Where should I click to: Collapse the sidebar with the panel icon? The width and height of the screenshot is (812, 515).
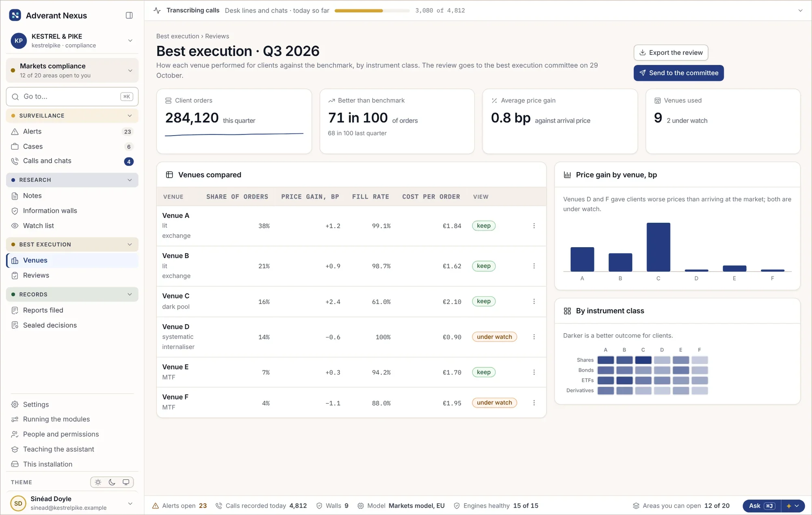click(x=129, y=15)
